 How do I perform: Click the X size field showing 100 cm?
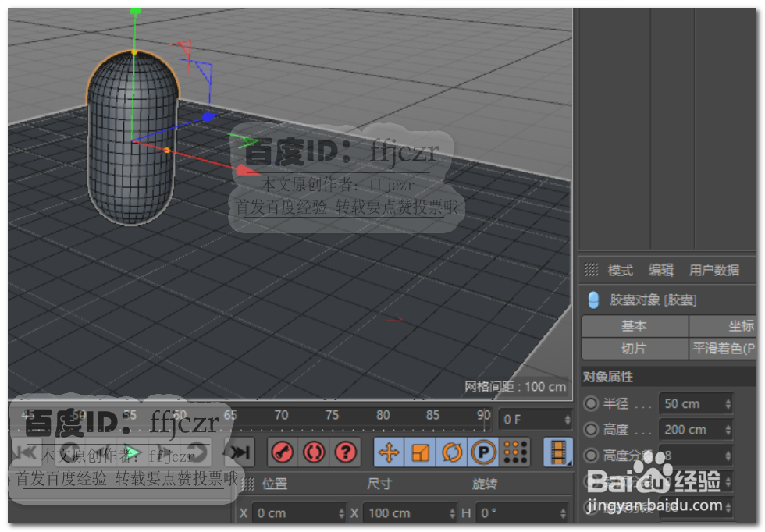(411, 513)
